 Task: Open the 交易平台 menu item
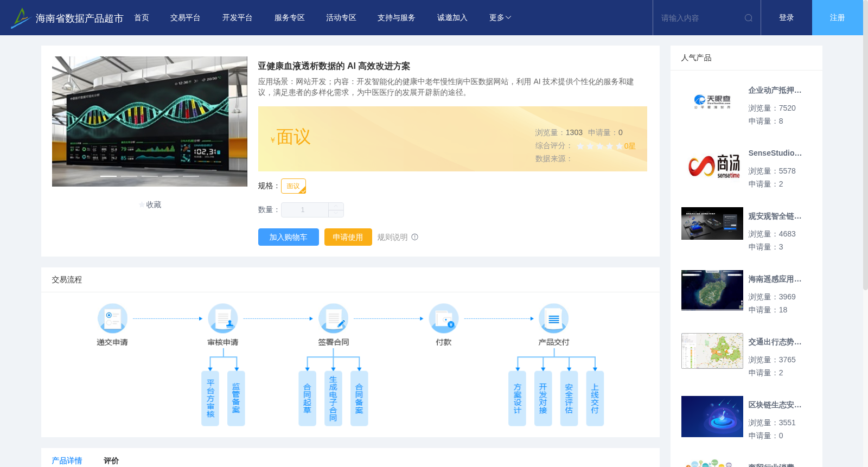186,18
